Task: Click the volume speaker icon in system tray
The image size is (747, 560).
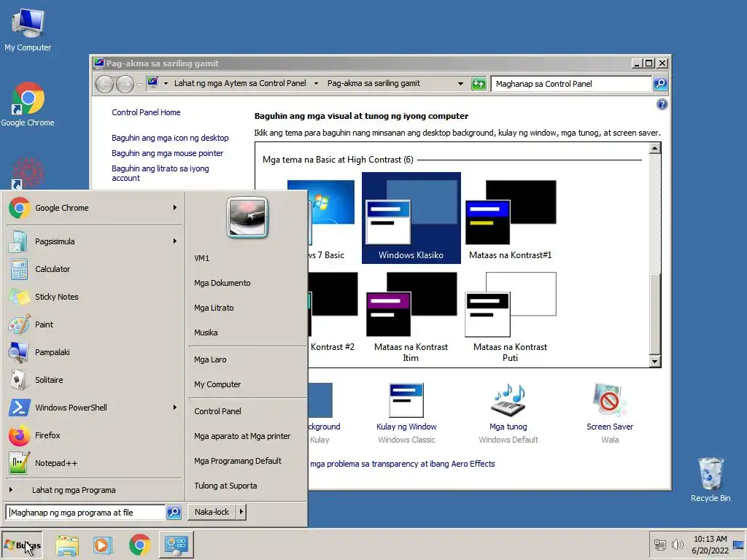Action: point(677,544)
